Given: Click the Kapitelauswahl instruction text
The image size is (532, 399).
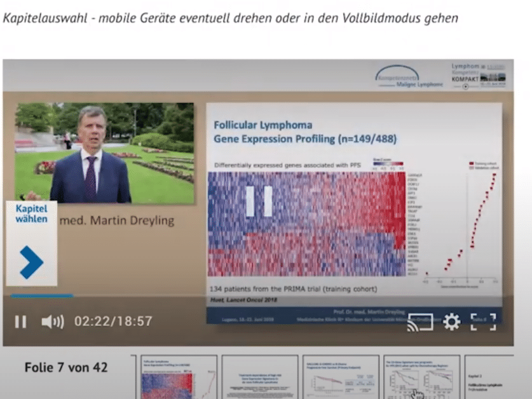Looking at the screenshot, I should coord(231,18).
